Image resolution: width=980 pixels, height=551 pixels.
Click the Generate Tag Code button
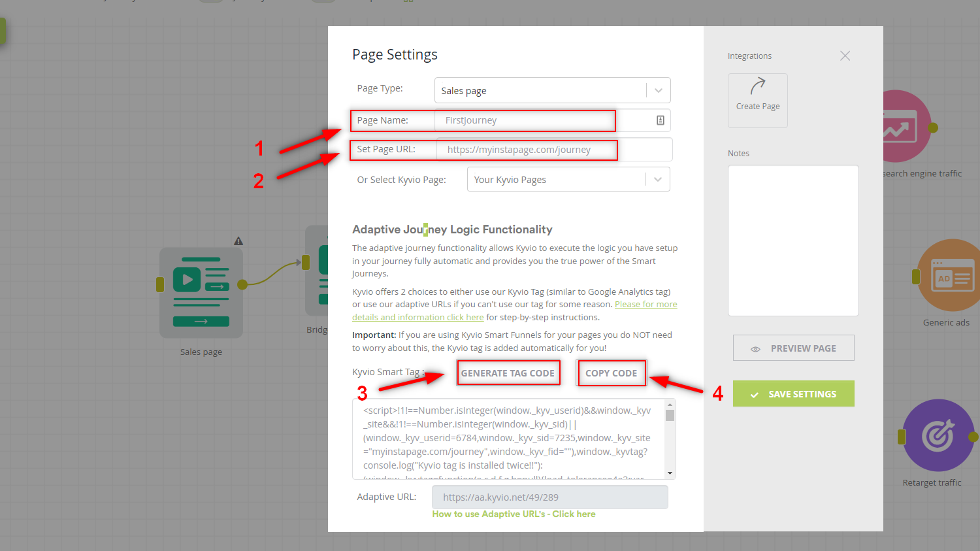(508, 373)
